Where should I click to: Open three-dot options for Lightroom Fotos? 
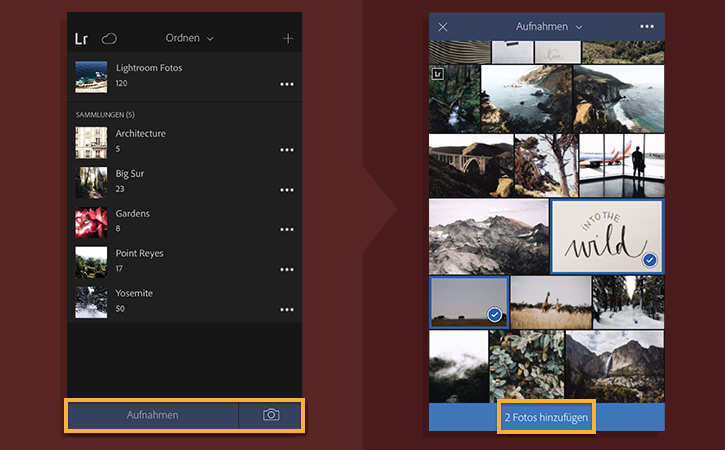pyautogui.click(x=287, y=84)
